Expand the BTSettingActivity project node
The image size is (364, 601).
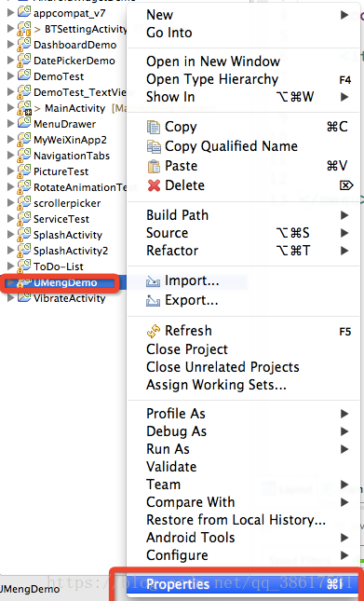click(11, 29)
